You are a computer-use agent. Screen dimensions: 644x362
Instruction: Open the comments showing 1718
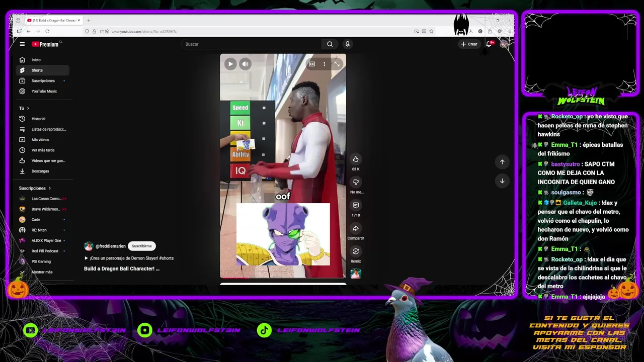tap(356, 205)
